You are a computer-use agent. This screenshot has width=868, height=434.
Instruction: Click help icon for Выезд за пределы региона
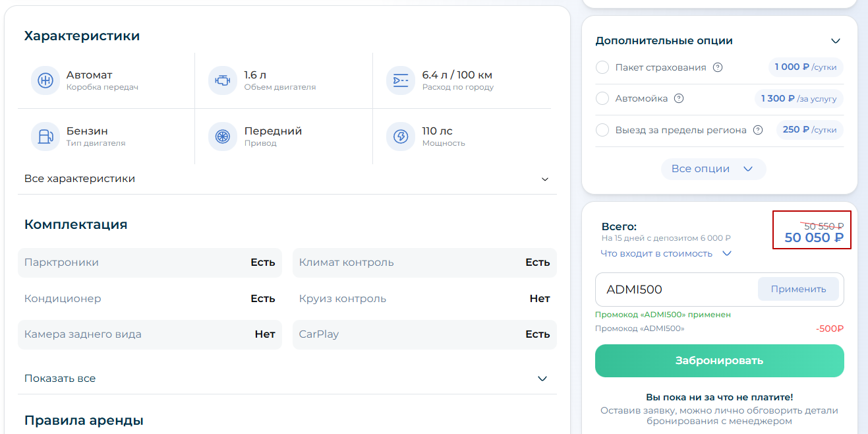(x=758, y=130)
